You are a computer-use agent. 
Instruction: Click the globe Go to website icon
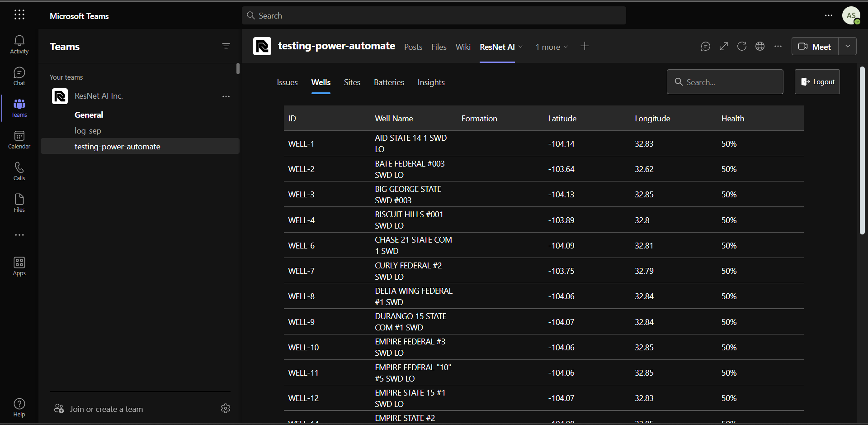(760, 46)
